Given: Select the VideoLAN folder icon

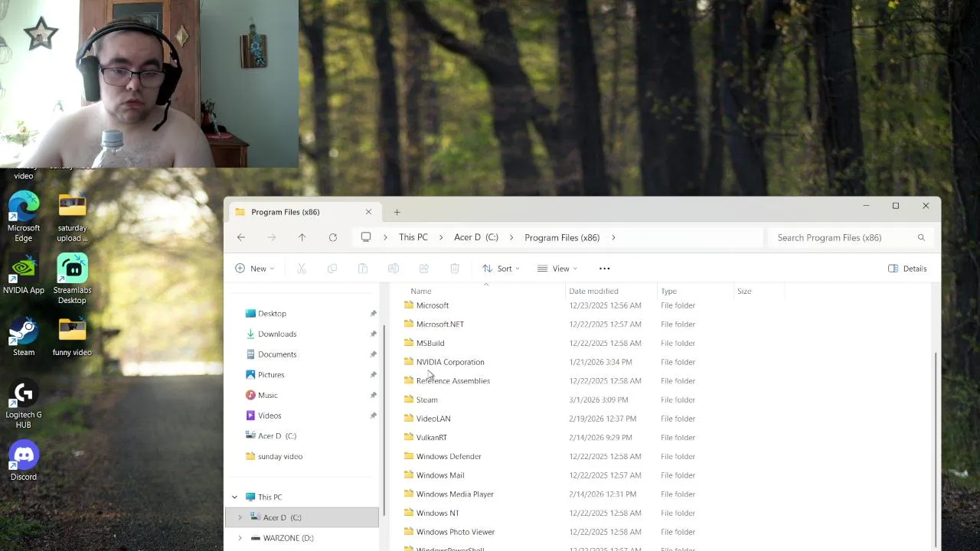Looking at the screenshot, I should pyautogui.click(x=409, y=419).
